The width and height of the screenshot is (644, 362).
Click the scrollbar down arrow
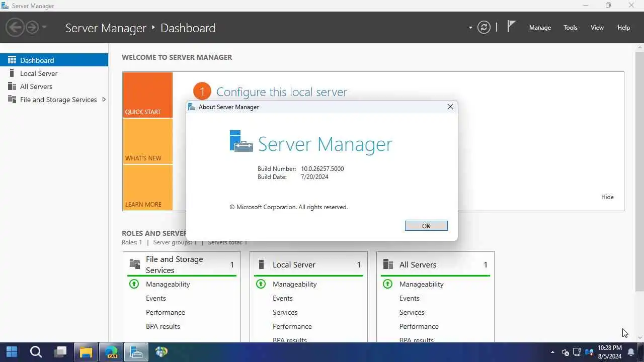click(639, 338)
